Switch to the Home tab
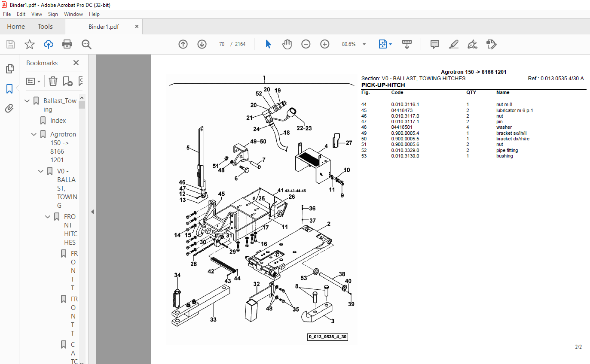The height and width of the screenshot is (364, 590). (x=16, y=27)
